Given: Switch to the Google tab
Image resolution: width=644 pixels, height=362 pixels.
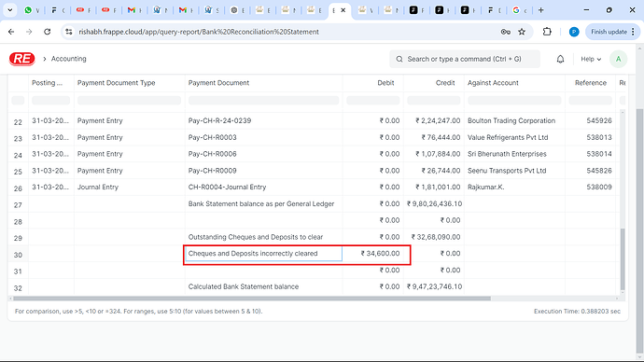Looking at the screenshot, I should click(519, 10).
